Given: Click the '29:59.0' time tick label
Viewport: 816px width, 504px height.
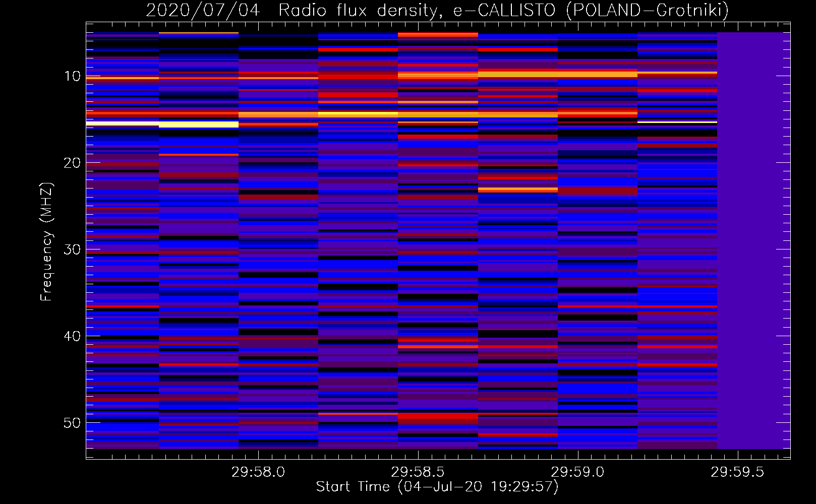Looking at the screenshot, I should (577, 472).
